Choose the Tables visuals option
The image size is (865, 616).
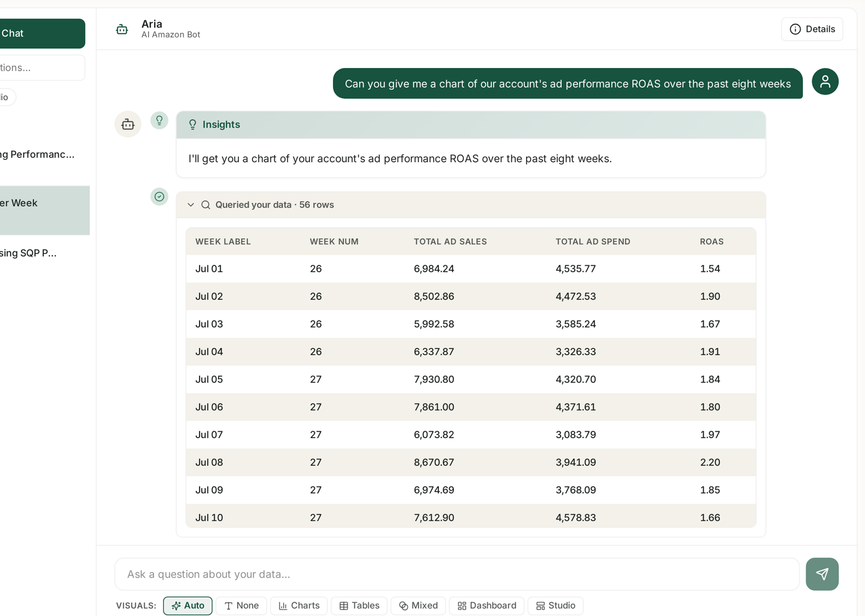(360, 606)
